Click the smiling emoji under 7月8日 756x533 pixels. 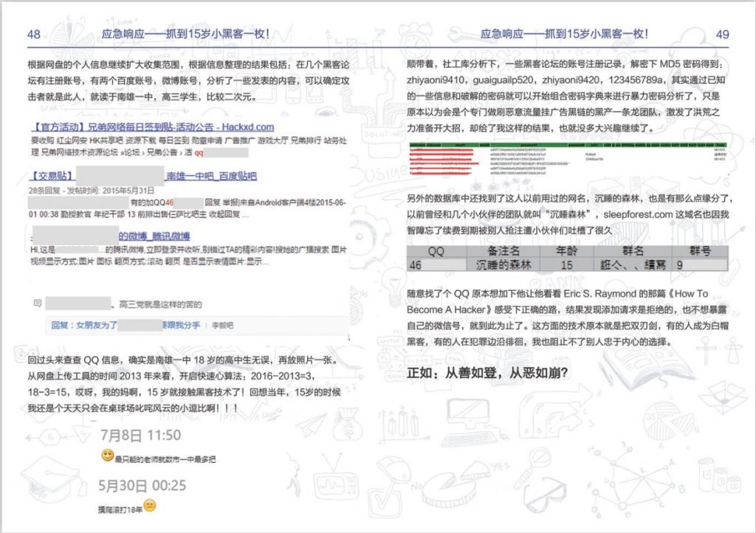tap(107, 455)
